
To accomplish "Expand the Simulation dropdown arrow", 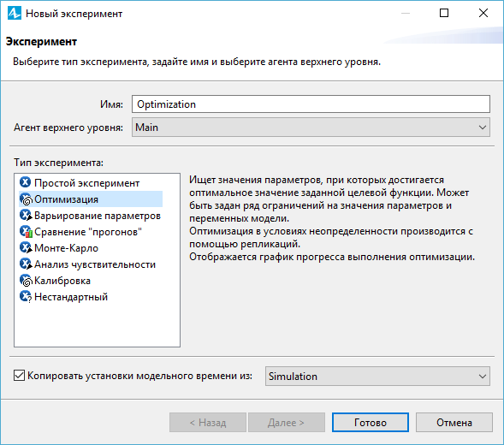I will pos(482,377).
